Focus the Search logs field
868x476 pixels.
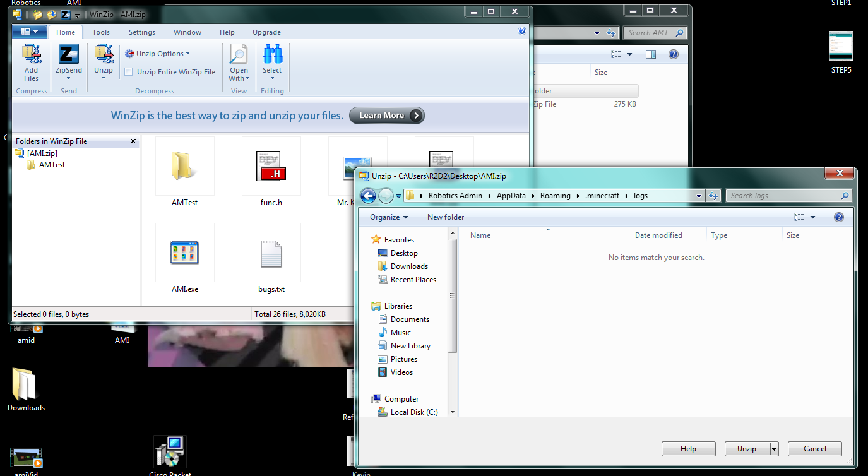coord(788,196)
